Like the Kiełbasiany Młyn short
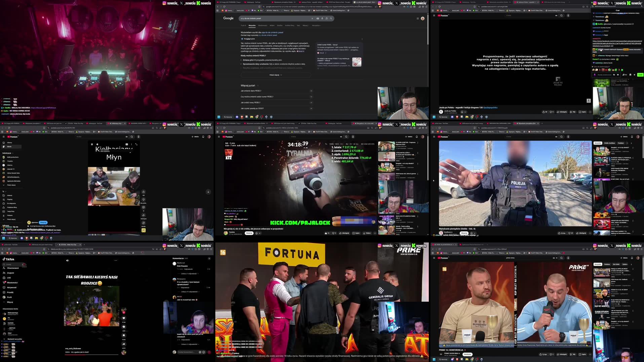The width and height of the screenshot is (644, 362). click(144, 192)
